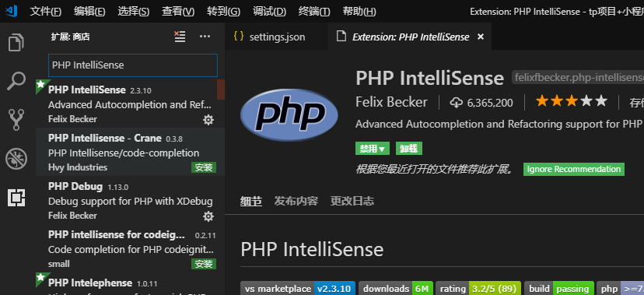
Task: Open the gear menu for PHP Debug
Action: [x=208, y=216]
